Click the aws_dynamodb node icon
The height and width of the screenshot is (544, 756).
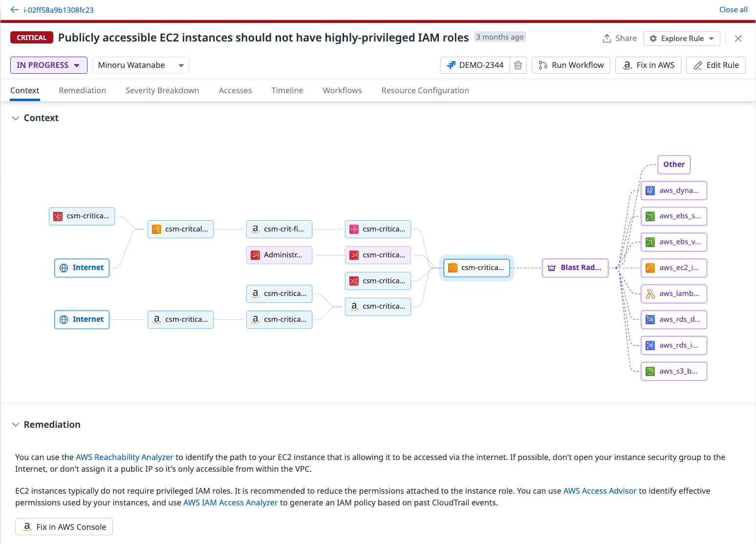pyautogui.click(x=650, y=190)
